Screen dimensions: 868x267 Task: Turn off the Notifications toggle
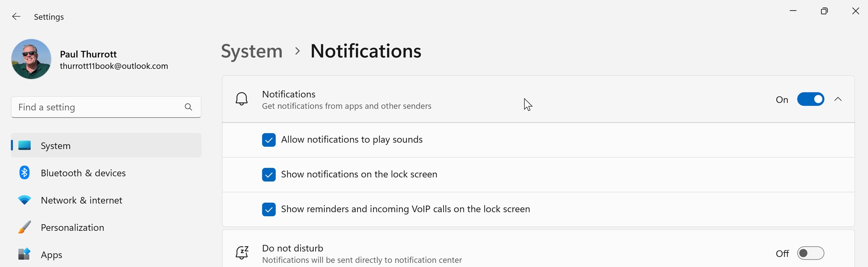point(810,99)
